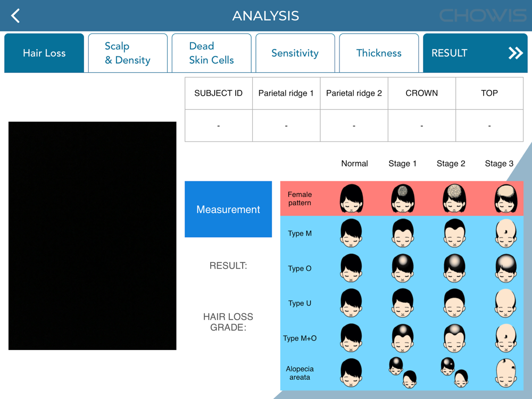Image resolution: width=532 pixels, height=399 pixels.
Task: Go back using the left chevron arrow
Action: [15, 15]
